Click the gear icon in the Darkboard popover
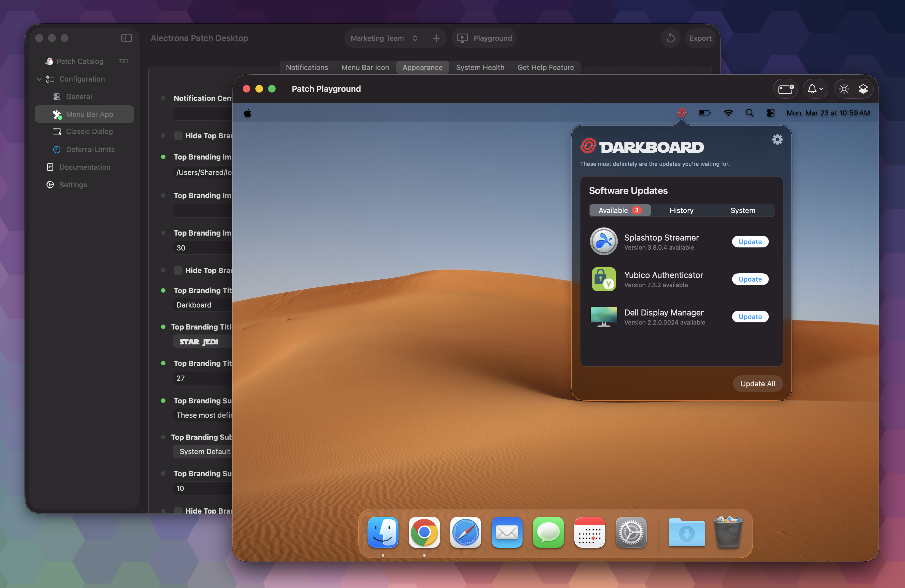This screenshot has height=588, width=905. (777, 139)
